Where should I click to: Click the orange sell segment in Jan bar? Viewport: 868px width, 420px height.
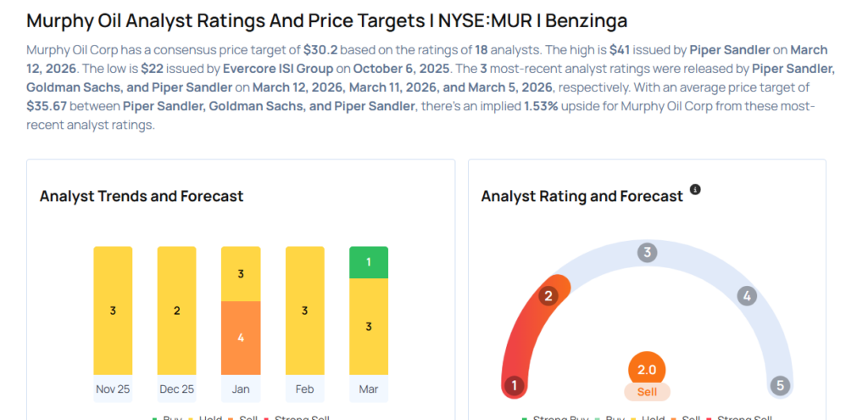(x=241, y=338)
